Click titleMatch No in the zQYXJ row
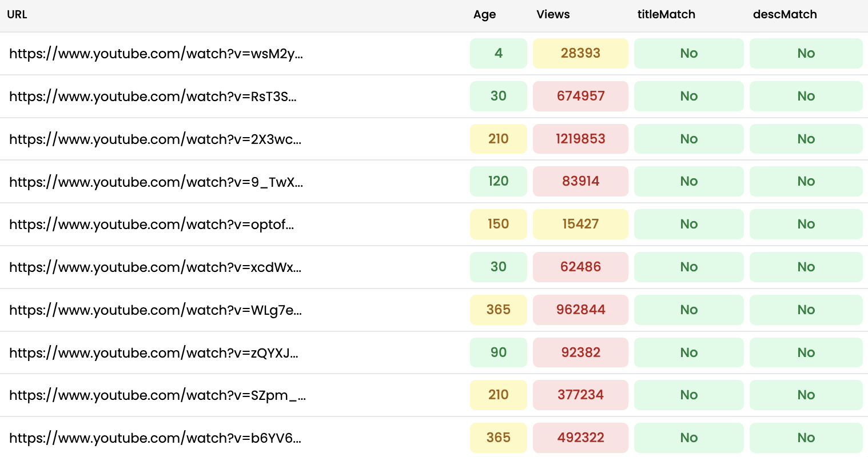The width and height of the screenshot is (868, 457). 689,352
